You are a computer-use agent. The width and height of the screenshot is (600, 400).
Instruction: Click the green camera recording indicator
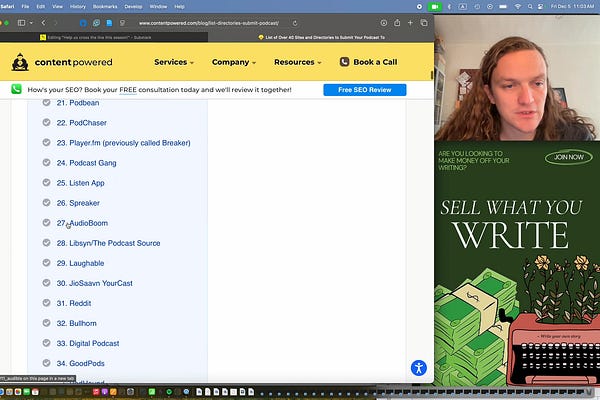pos(435,7)
